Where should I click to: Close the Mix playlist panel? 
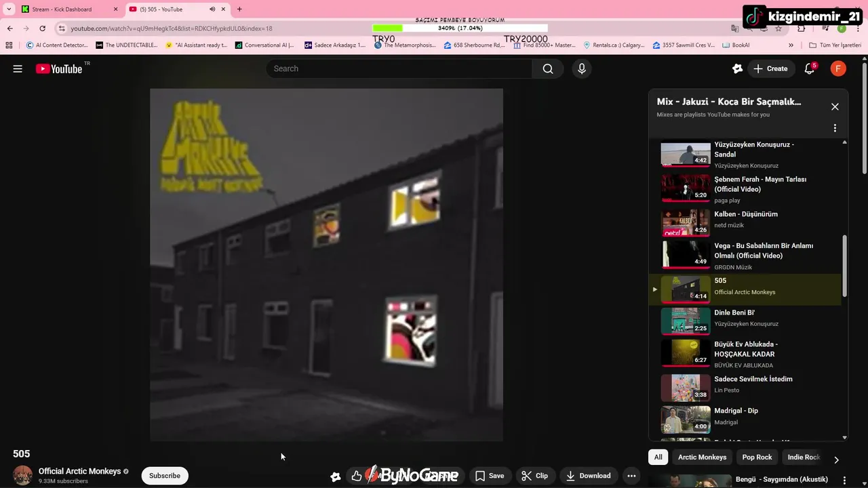[835, 106]
